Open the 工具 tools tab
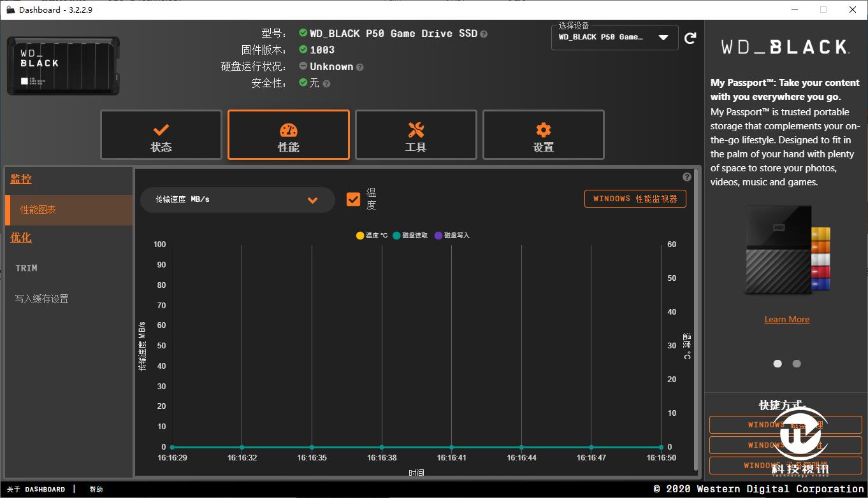 click(416, 135)
